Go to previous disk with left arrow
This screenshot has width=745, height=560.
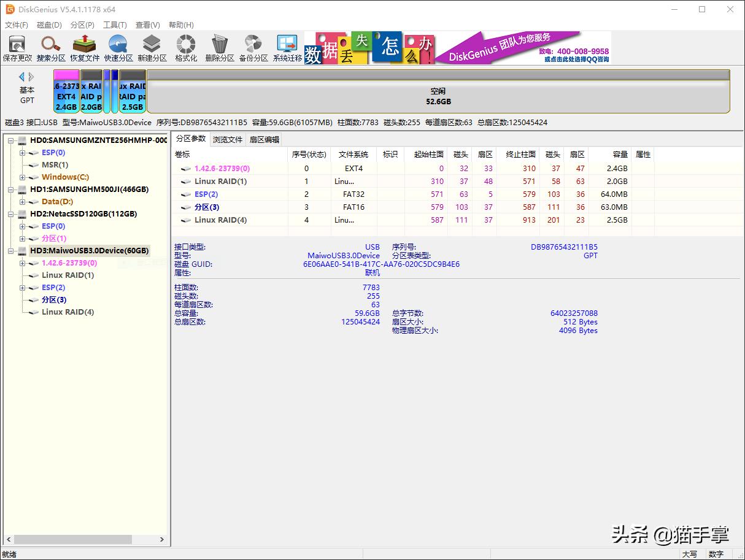tap(22, 77)
